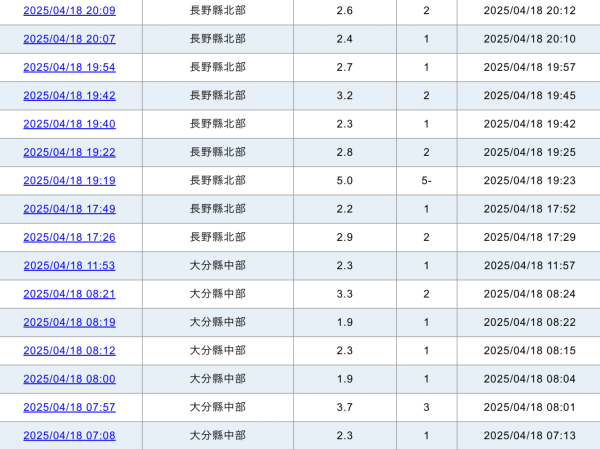The width and height of the screenshot is (600, 450).
Task: Click the 2025/04/18 19:54 earthquake entry
Action: [69, 67]
